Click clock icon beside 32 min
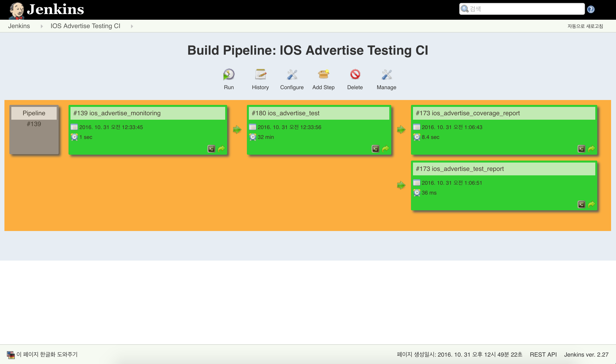The height and width of the screenshot is (364, 616). tap(253, 137)
